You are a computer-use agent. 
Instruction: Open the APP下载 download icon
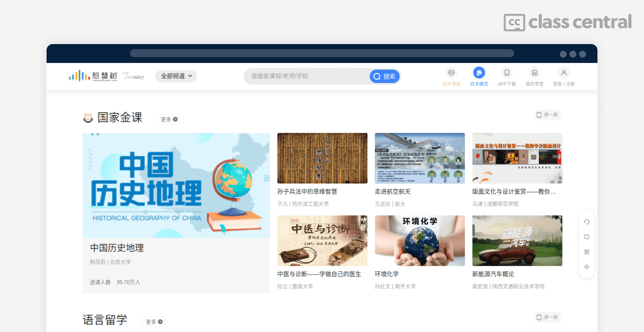pos(506,73)
